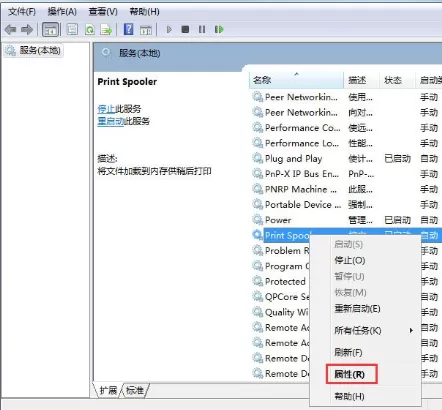
Task: Click the green Refresh toolbar icon
Action: point(90,30)
